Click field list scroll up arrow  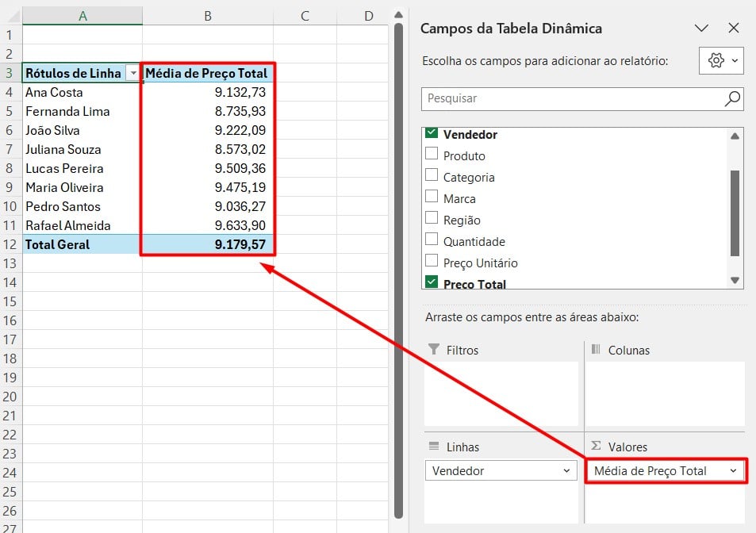[x=735, y=136]
